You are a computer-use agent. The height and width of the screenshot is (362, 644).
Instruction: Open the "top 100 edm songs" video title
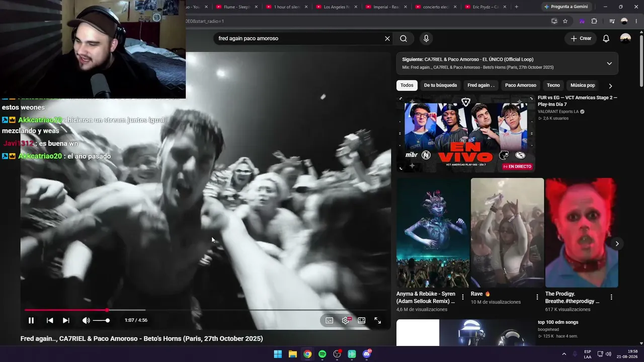point(558,322)
